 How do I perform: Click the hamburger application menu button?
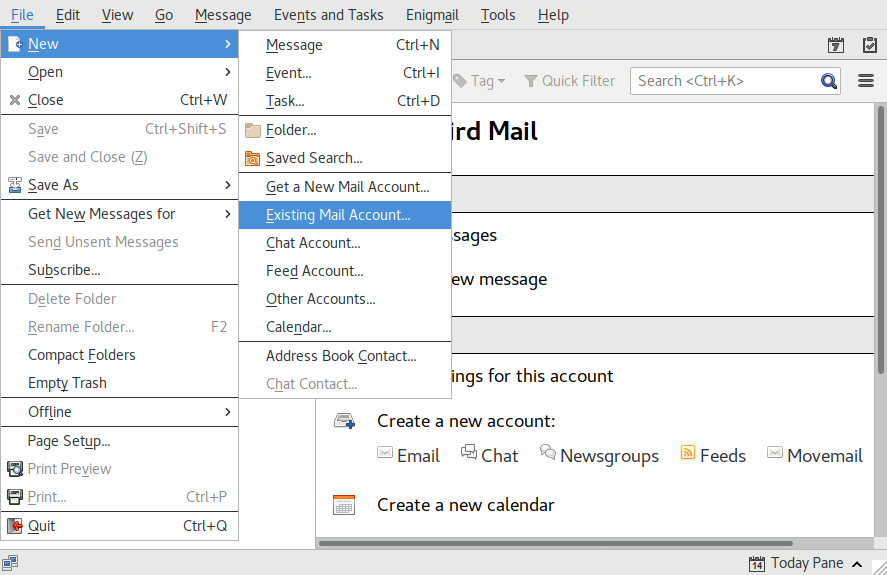[x=866, y=81]
